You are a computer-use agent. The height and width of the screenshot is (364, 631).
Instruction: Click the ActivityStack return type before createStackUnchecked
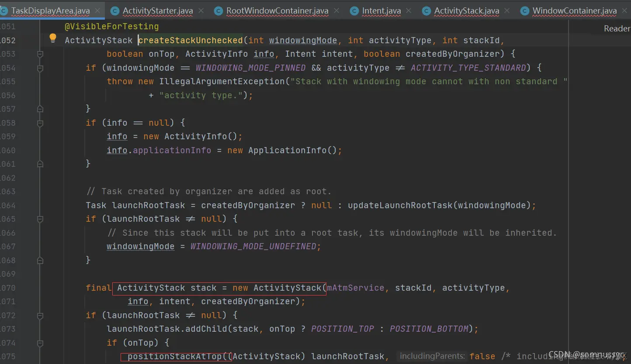coord(99,41)
